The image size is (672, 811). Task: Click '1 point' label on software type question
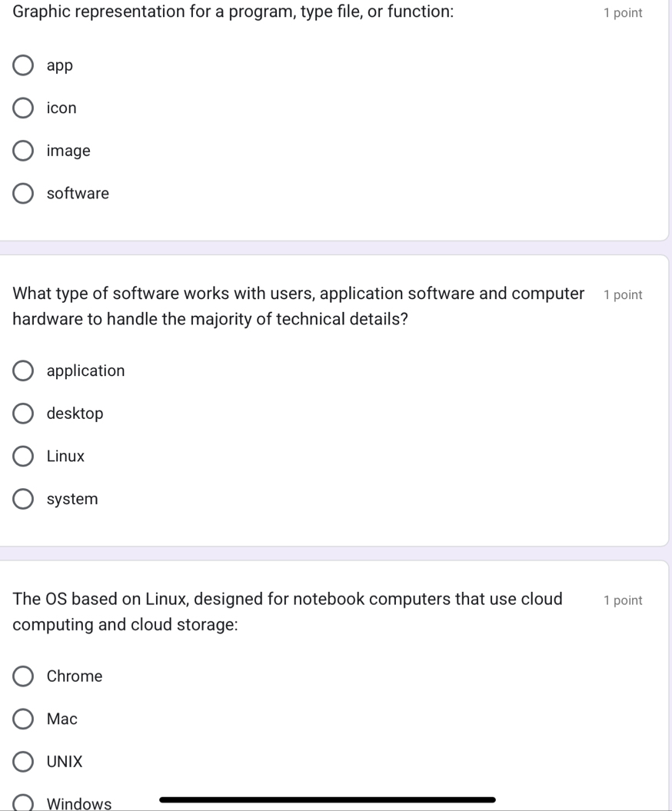tap(623, 295)
